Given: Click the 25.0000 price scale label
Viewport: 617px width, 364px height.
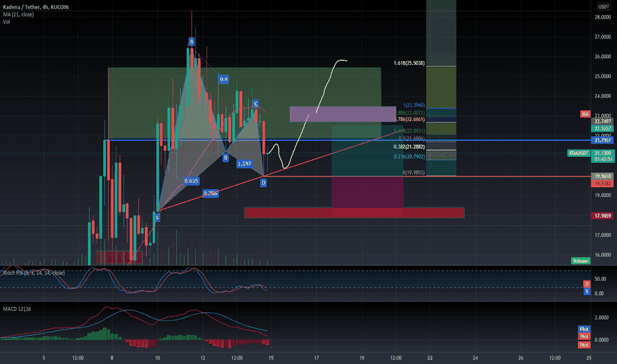Looking at the screenshot, I should 602,76.
